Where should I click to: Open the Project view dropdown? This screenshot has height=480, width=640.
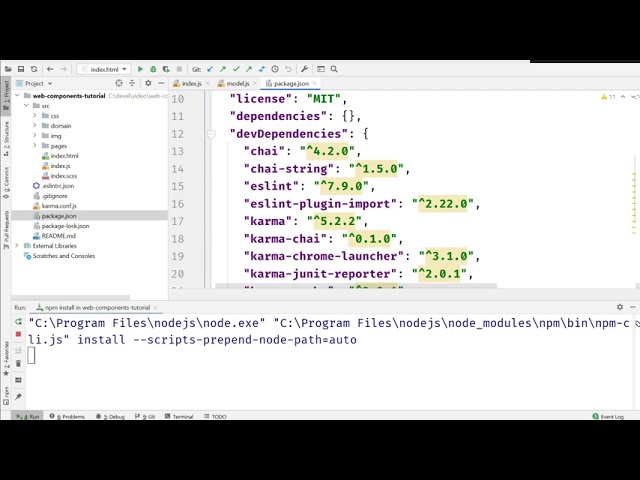pos(34,83)
